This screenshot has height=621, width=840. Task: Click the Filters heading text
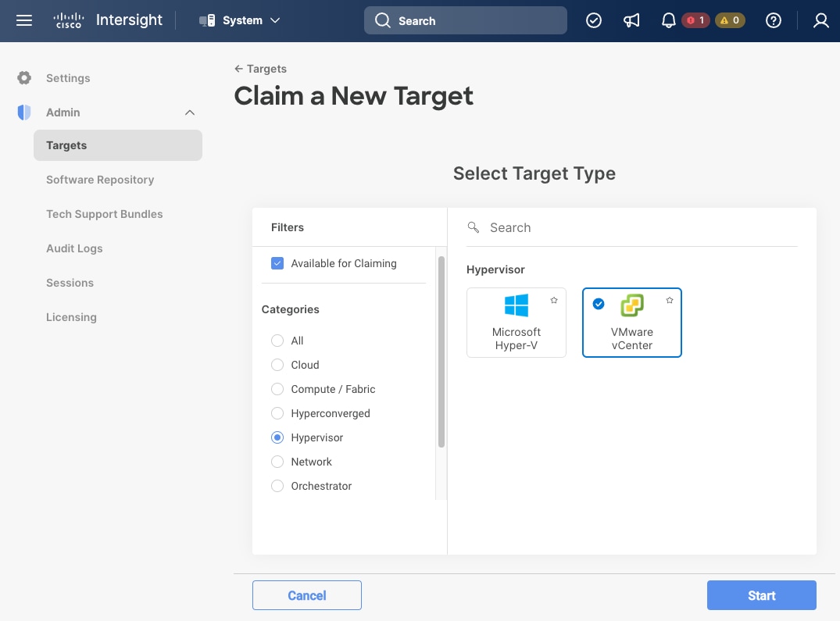tap(287, 227)
